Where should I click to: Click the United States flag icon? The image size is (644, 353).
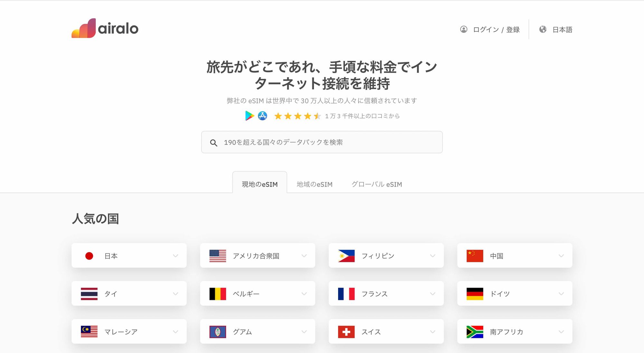[218, 256]
